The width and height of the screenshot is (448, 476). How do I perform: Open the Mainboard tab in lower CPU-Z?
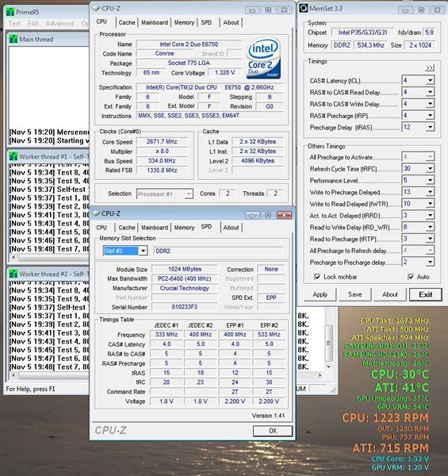click(x=155, y=228)
